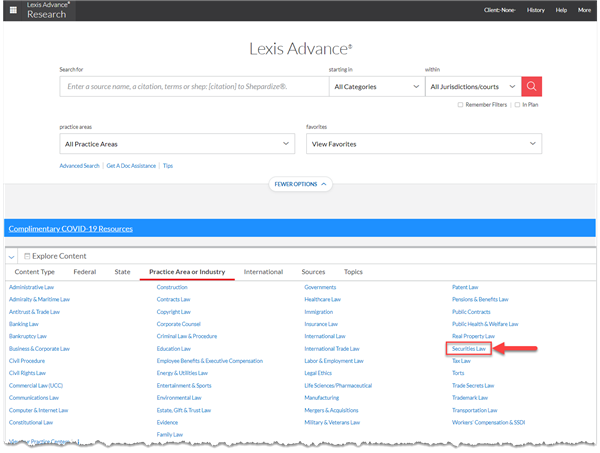Open Employee Benefits & Executive Compensation link
The image size is (600, 453).
pos(210,361)
